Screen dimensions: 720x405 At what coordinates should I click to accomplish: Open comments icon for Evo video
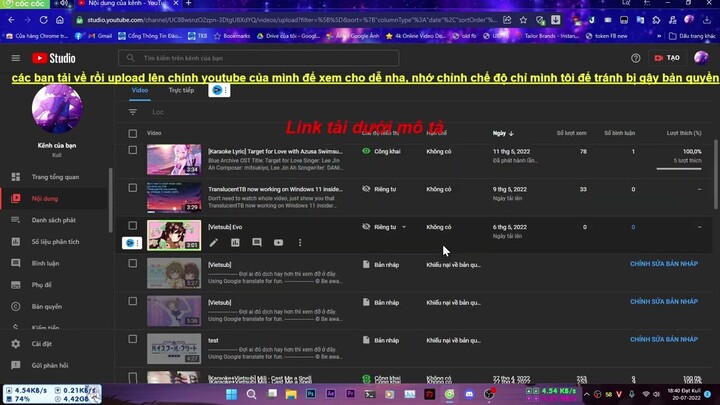pyautogui.click(x=257, y=242)
